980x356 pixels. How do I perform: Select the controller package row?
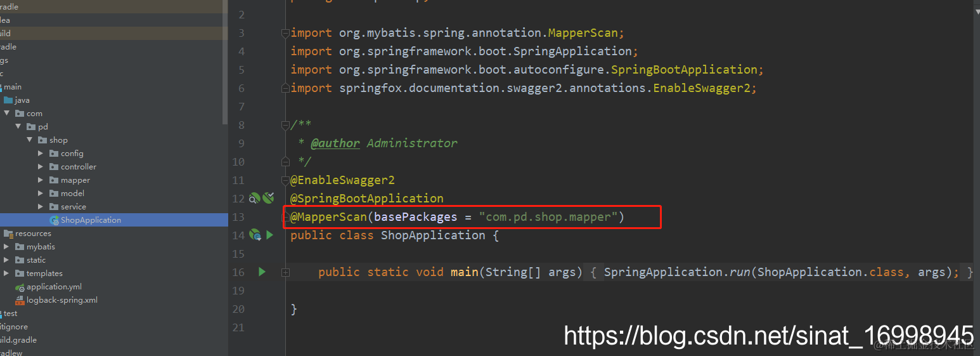coord(114,167)
